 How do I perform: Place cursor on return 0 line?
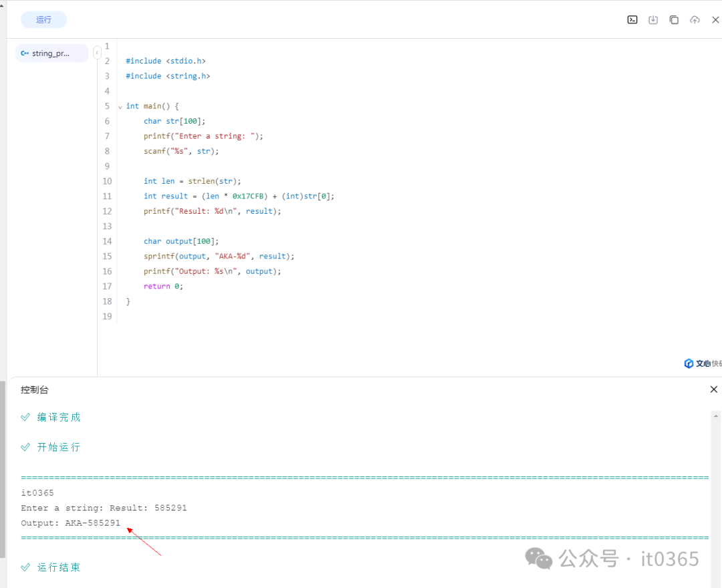tap(162, 286)
